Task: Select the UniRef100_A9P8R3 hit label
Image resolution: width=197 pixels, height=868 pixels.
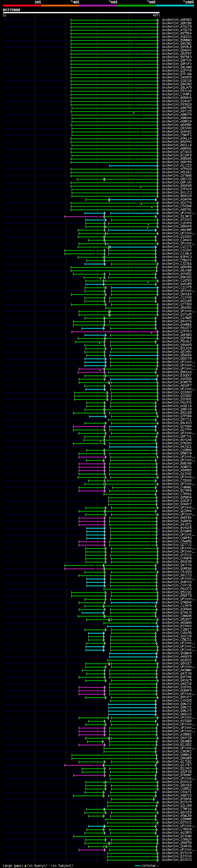Action: pyautogui.click(x=177, y=20)
